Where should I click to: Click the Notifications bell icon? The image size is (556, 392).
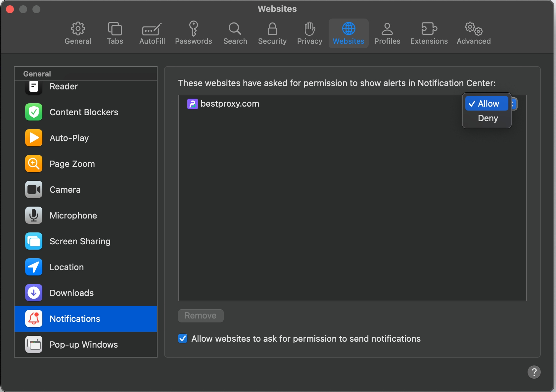[34, 319]
